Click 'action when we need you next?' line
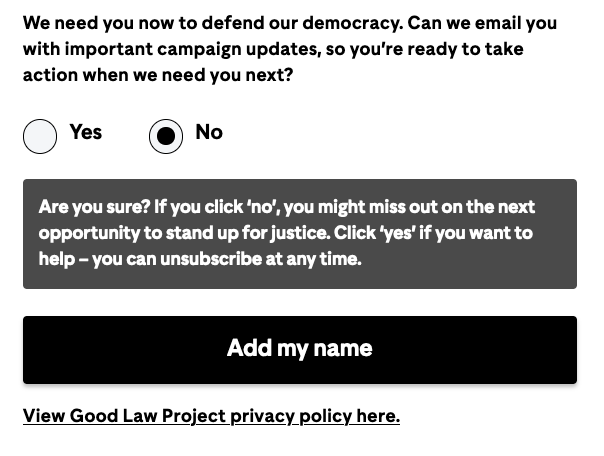Image resolution: width=604 pixels, height=456 pixels. 158,75
